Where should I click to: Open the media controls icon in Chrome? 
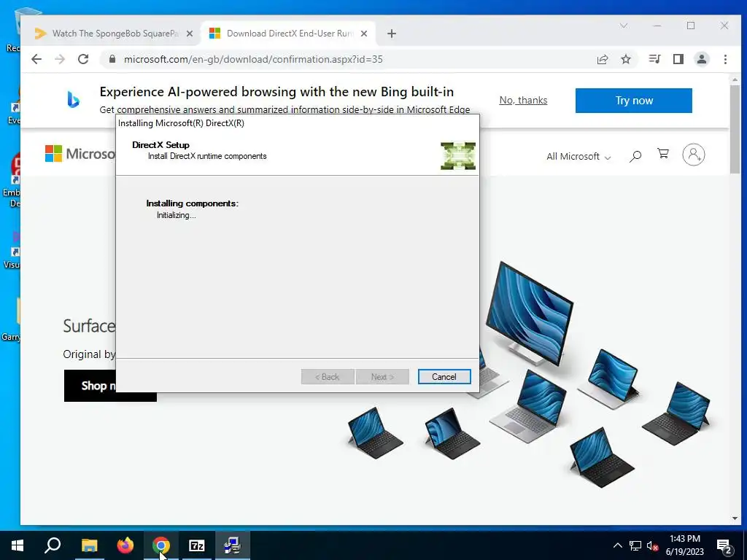click(x=654, y=59)
